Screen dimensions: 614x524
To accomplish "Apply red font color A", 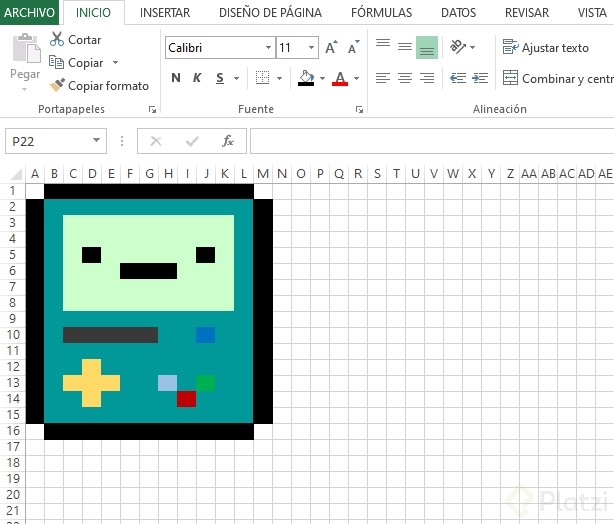I will (x=340, y=78).
